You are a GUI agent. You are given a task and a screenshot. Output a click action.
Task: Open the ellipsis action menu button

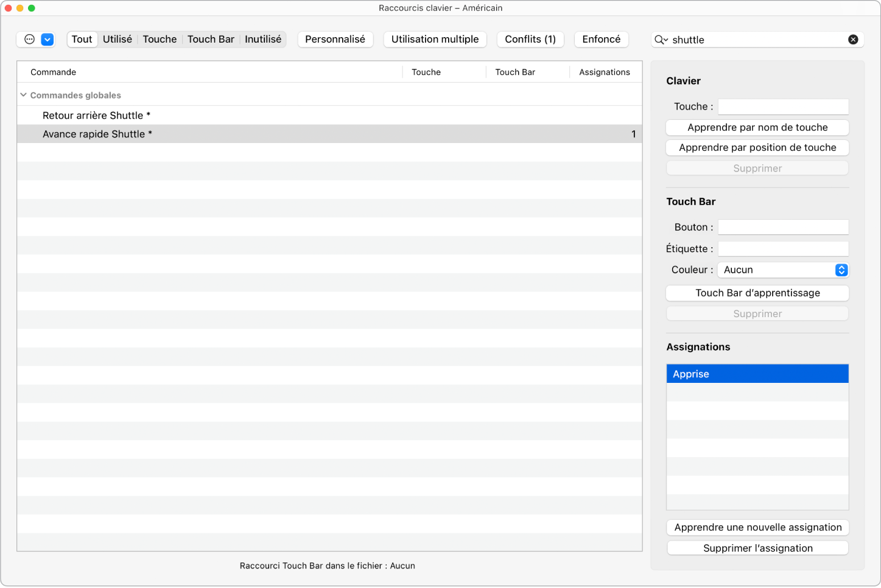tap(29, 40)
